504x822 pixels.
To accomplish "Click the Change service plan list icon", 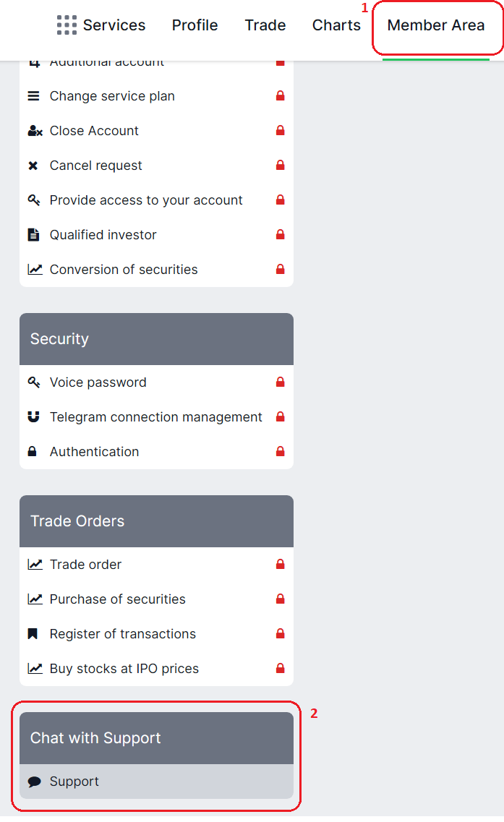I will coord(33,96).
